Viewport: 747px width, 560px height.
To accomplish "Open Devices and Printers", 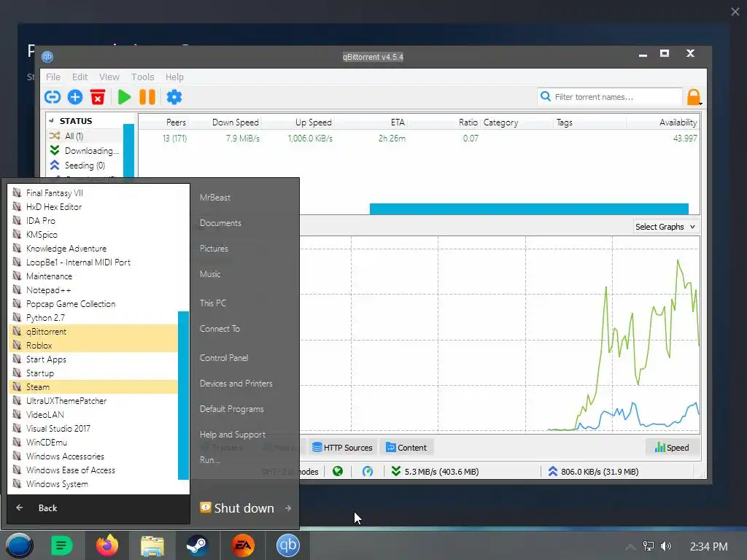I will tap(236, 384).
